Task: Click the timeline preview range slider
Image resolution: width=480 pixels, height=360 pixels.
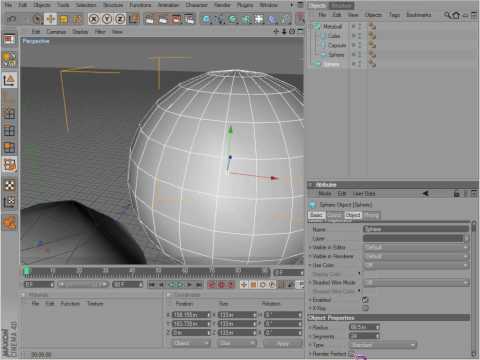Action: coord(83,284)
